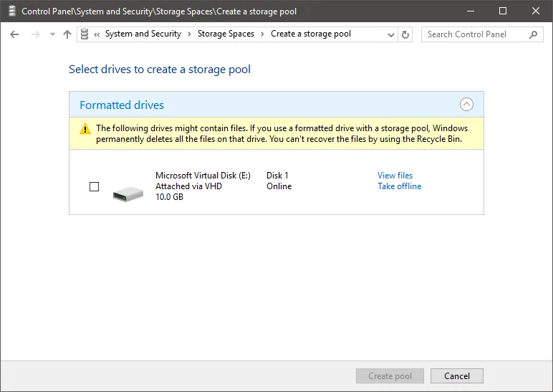Open chevron after Storage Spaces breadcrumb
Image resolution: width=553 pixels, height=392 pixels.
click(262, 34)
